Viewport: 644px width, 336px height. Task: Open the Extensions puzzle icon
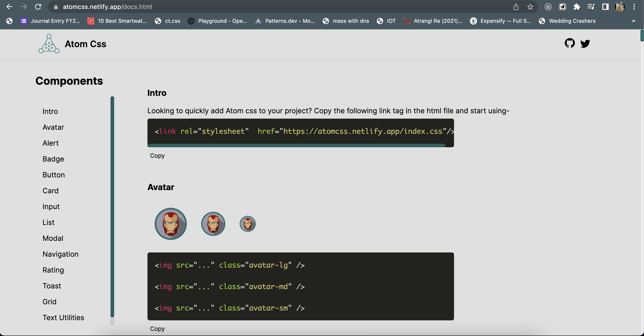(576, 7)
